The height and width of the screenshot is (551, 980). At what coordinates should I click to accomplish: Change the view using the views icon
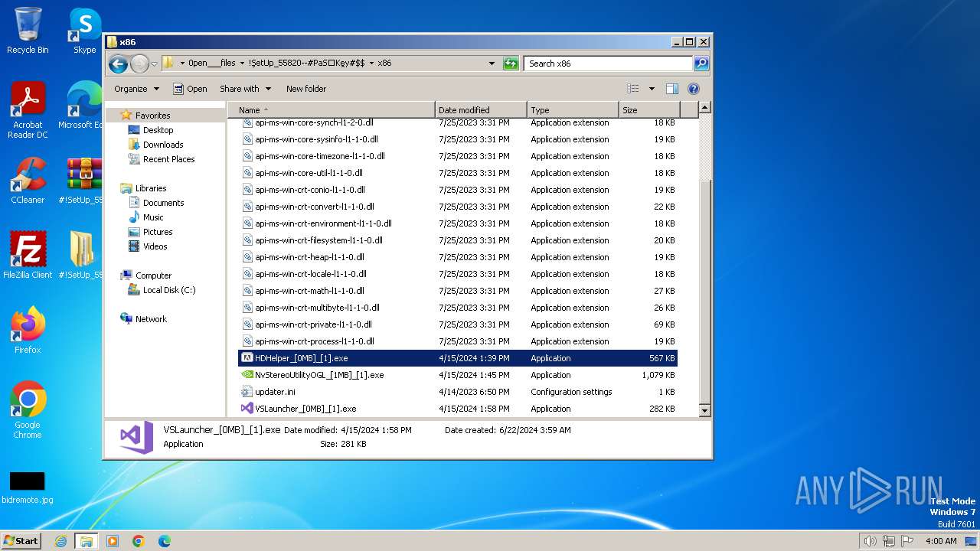633,89
